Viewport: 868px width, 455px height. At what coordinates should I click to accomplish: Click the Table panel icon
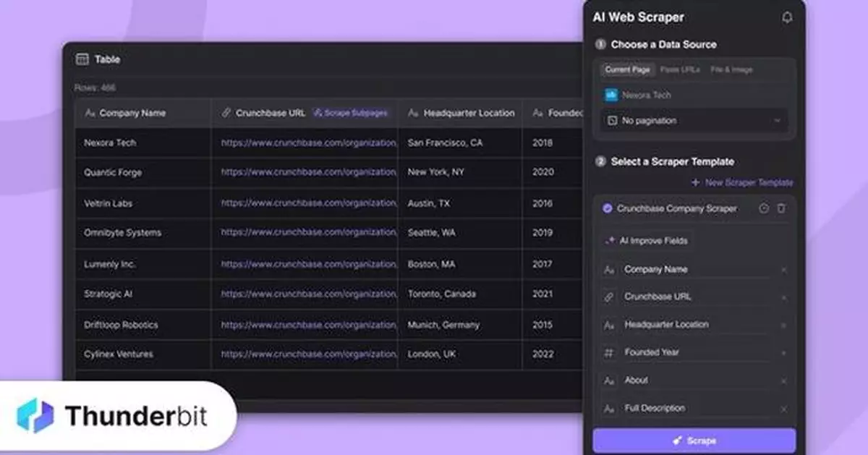(x=82, y=59)
